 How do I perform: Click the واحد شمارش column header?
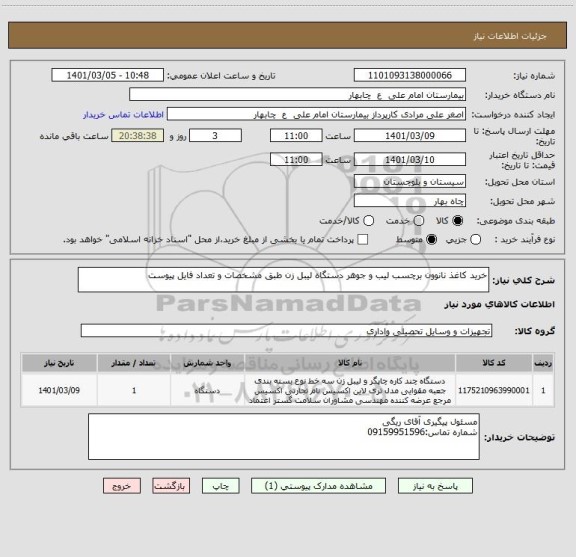tap(207, 363)
